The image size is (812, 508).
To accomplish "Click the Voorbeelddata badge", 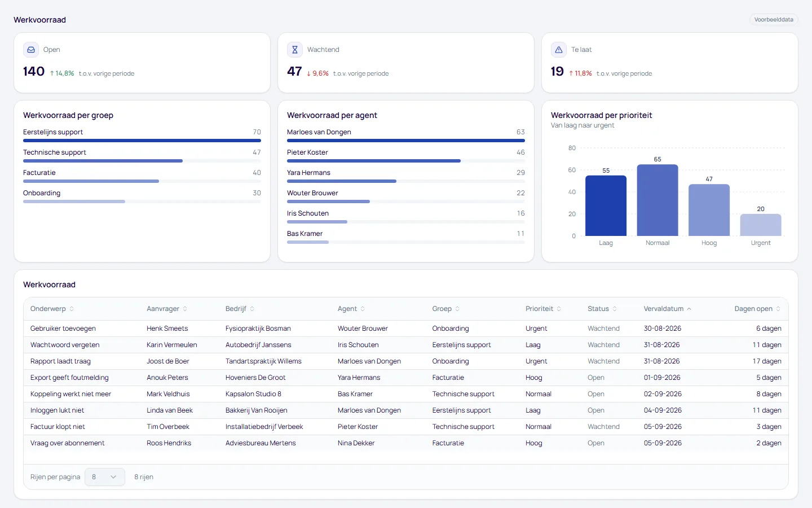I will click(774, 20).
